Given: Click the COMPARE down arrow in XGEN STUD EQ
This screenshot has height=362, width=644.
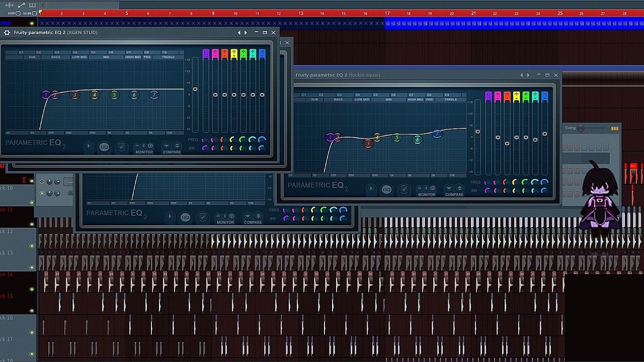Looking at the screenshot, I should [166, 146].
